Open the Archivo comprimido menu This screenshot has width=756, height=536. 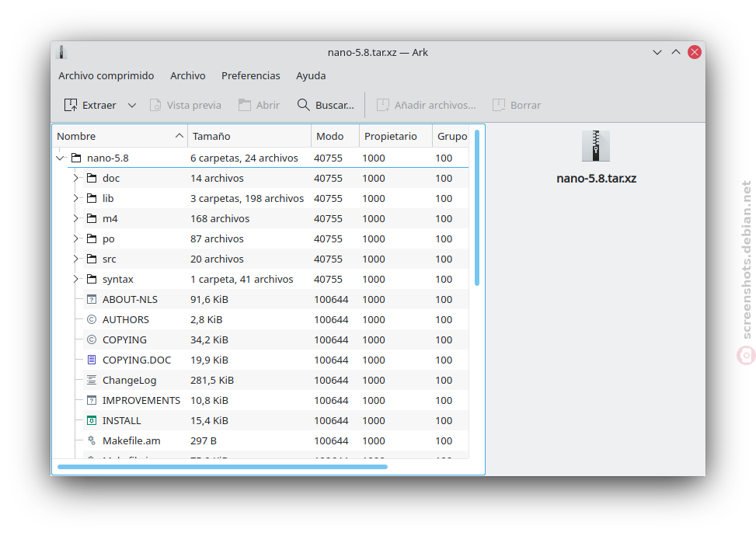point(106,75)
